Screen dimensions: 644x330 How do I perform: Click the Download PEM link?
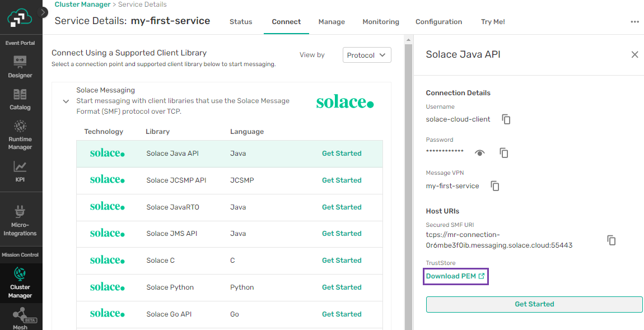[x=455, y=276]
